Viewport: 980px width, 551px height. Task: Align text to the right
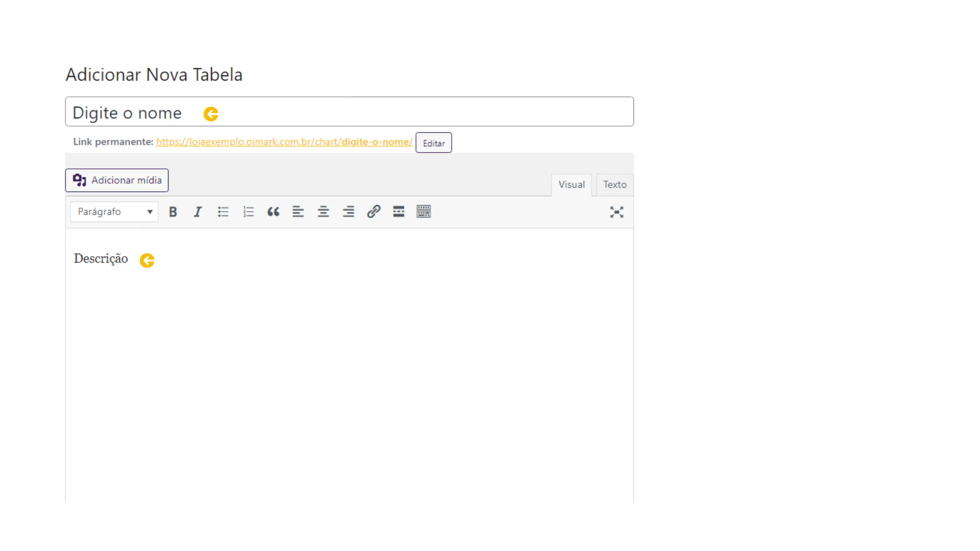pyautogui.click(x=348, y=212)
